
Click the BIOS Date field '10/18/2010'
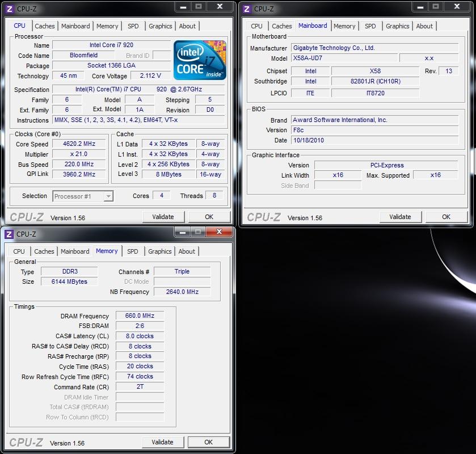pos(375,140)
